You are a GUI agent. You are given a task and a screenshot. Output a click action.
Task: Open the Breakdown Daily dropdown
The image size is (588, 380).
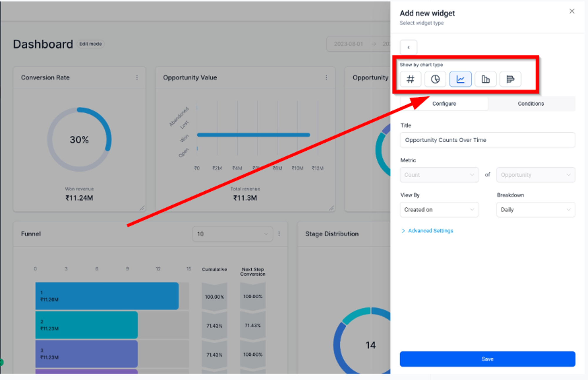[x=536, y=210]
